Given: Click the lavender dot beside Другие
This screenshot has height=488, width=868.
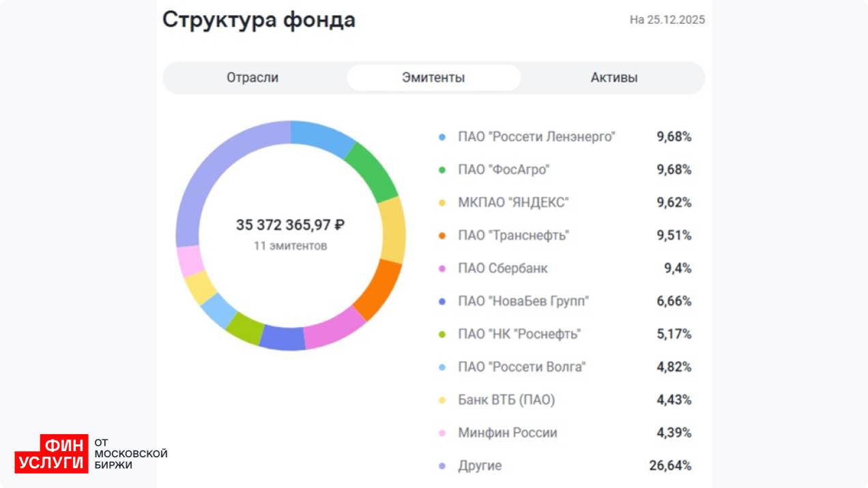Looking at the screenshot, I should [442, 466].
